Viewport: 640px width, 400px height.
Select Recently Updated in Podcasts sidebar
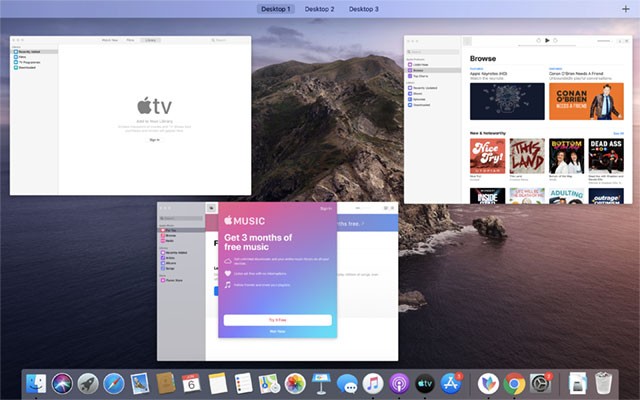434,88
